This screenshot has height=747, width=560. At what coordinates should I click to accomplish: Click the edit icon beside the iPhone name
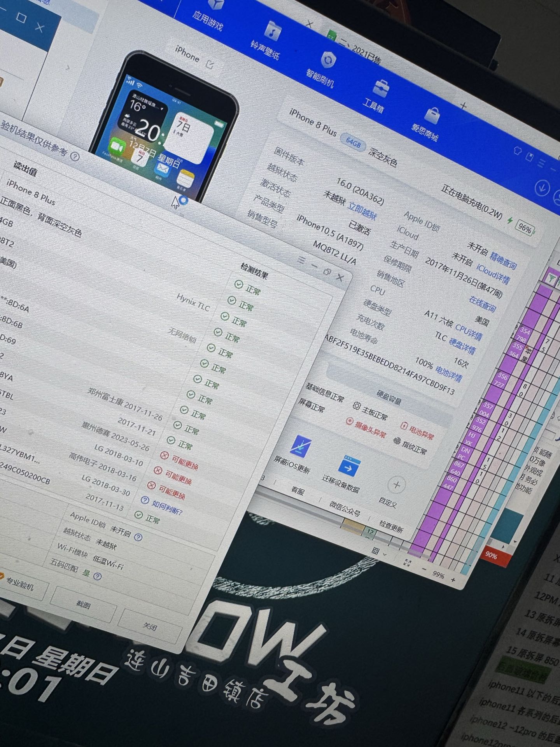[210, 65]
